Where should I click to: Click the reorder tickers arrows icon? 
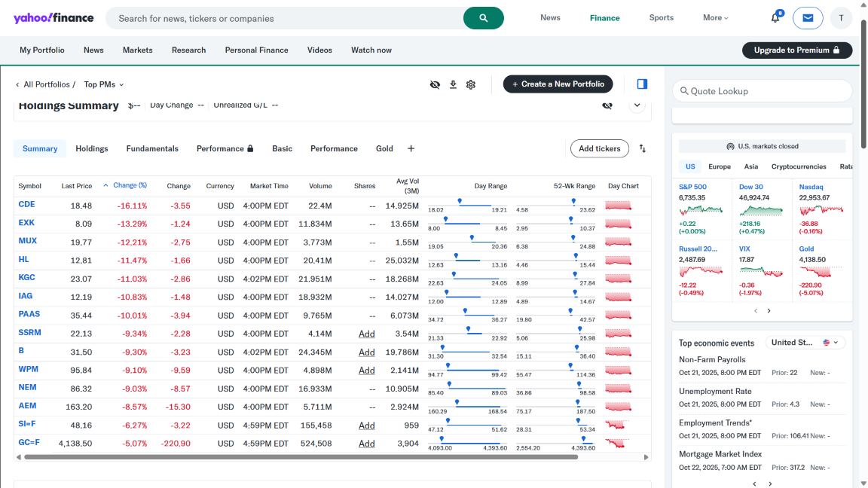pos(643,148)
